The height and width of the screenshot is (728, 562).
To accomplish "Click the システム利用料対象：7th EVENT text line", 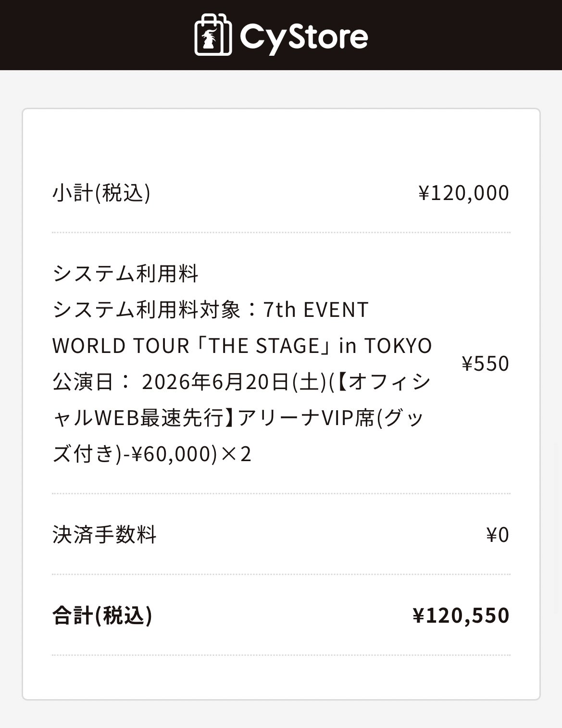I will coord(210,310).
